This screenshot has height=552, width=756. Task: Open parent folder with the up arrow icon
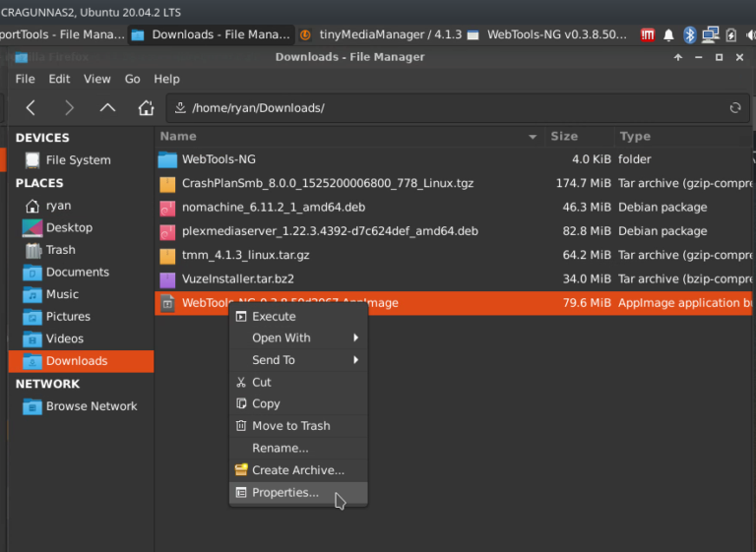107,108
